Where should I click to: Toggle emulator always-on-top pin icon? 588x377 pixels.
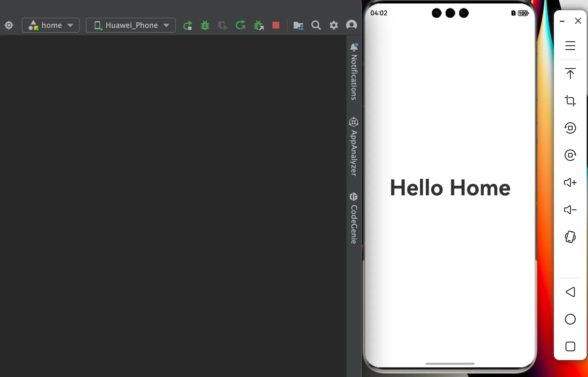pos(570,73)
